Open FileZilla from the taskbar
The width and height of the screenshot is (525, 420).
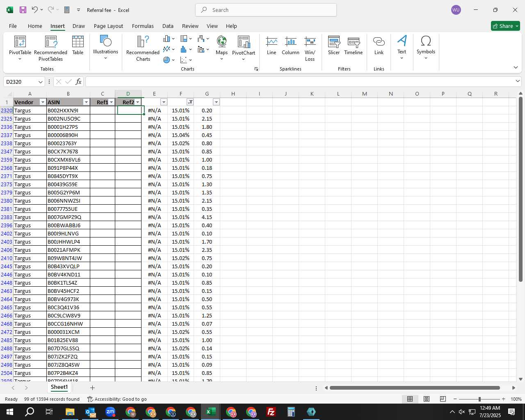[x=271, y=412]
